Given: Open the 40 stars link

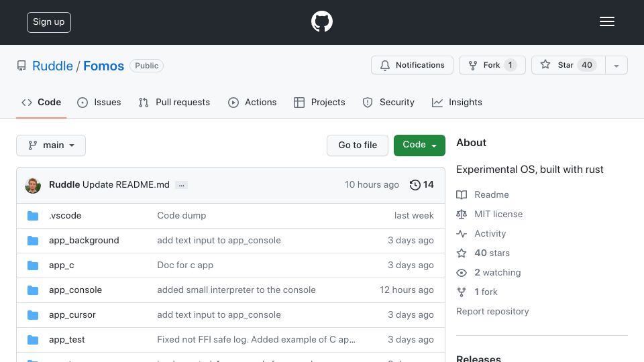Looking at the screenshot, I should (492, 253).
